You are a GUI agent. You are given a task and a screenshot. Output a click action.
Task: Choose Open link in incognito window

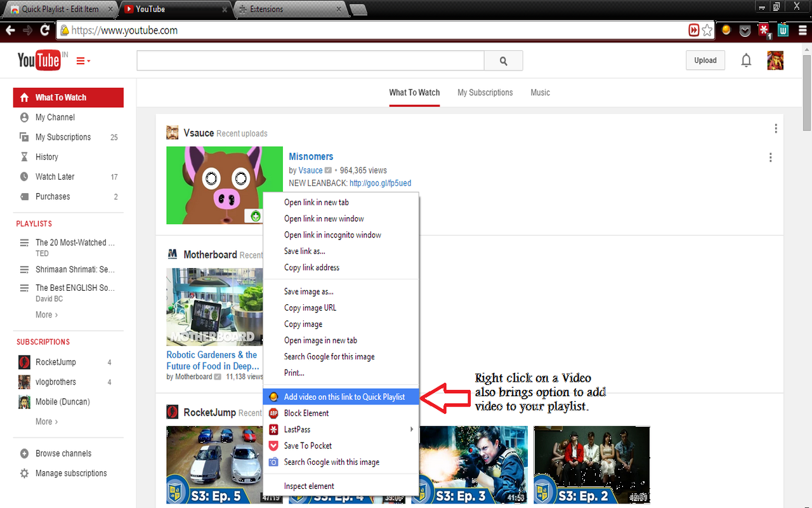[341, 235]
